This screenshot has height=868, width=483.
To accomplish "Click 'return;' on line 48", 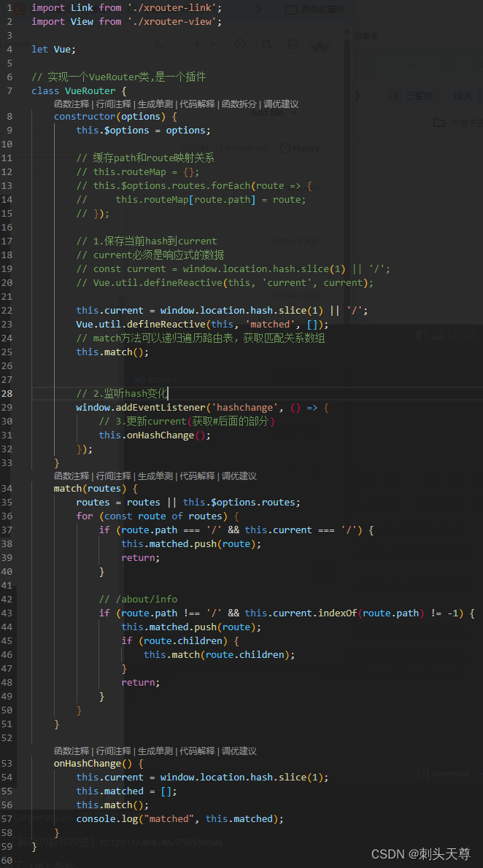I will 141,682.
